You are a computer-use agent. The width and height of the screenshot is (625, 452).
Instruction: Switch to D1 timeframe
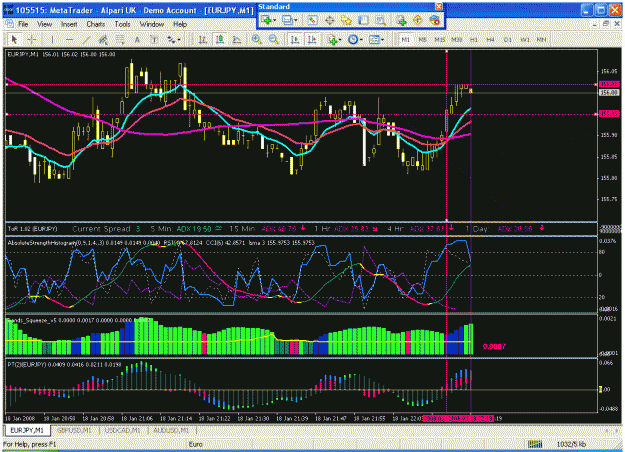(507, 39)
